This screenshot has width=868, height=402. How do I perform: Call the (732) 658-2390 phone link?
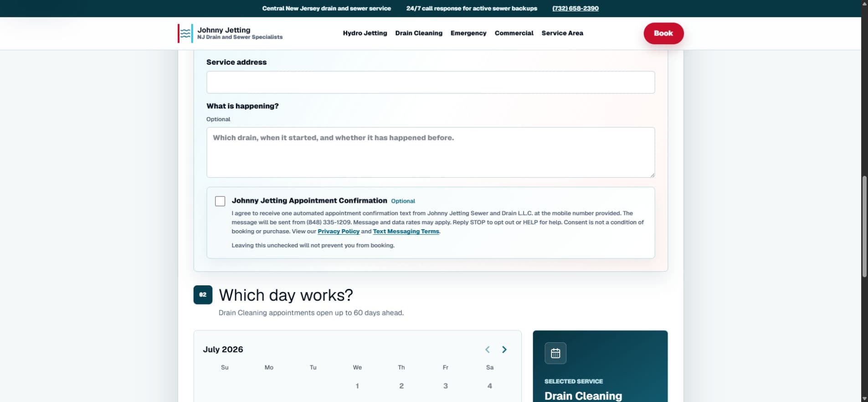(575, 8)
